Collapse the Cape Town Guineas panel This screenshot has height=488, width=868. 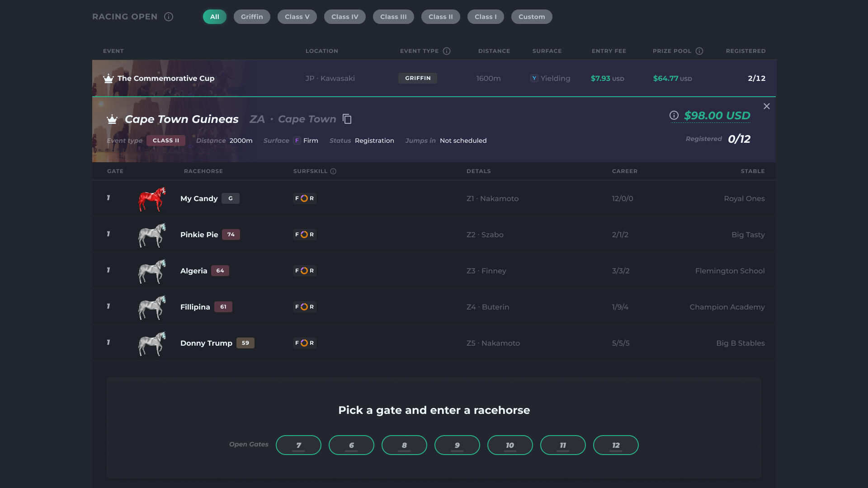coord(767,106)
